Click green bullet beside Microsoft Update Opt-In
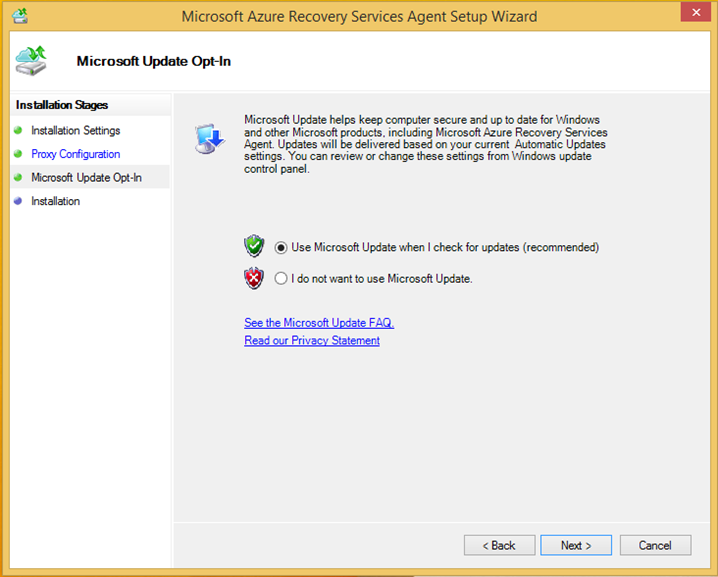 (x=18, y=177)
